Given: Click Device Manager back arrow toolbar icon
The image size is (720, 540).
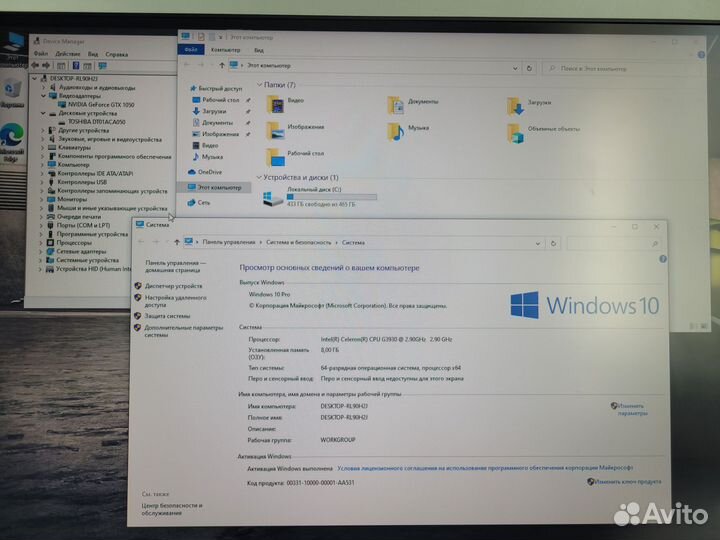Looking at the screenshot, I should (x=35, y=65).
